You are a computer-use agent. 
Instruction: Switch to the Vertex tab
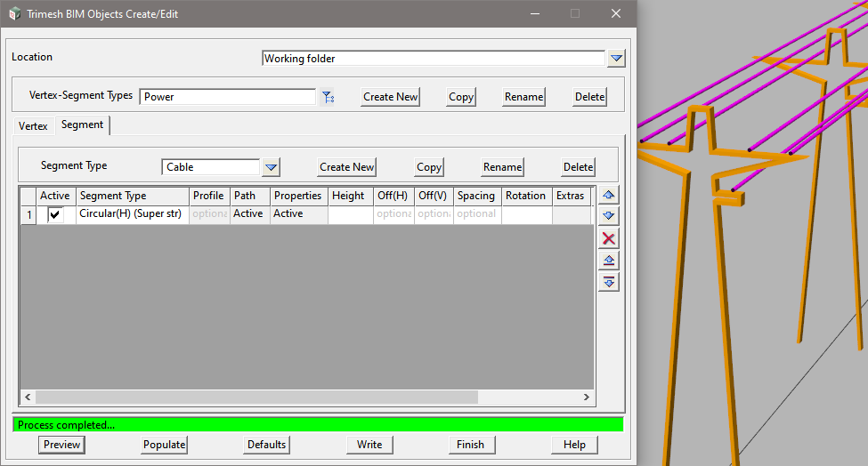point(34,126)
